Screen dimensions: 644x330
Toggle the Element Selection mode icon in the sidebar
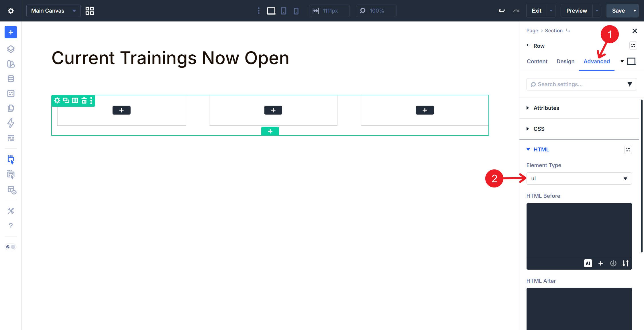[x=11, y=160]
